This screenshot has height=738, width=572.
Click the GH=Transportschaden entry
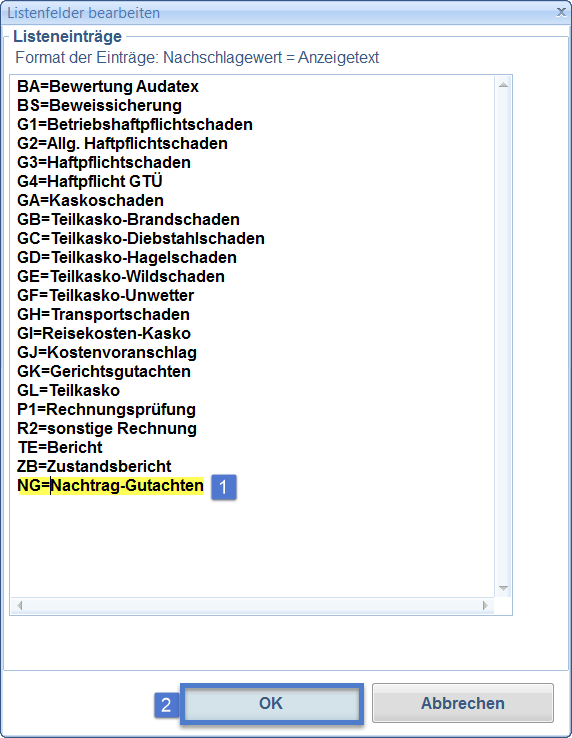pyautogui.click(x=104, y=314)
